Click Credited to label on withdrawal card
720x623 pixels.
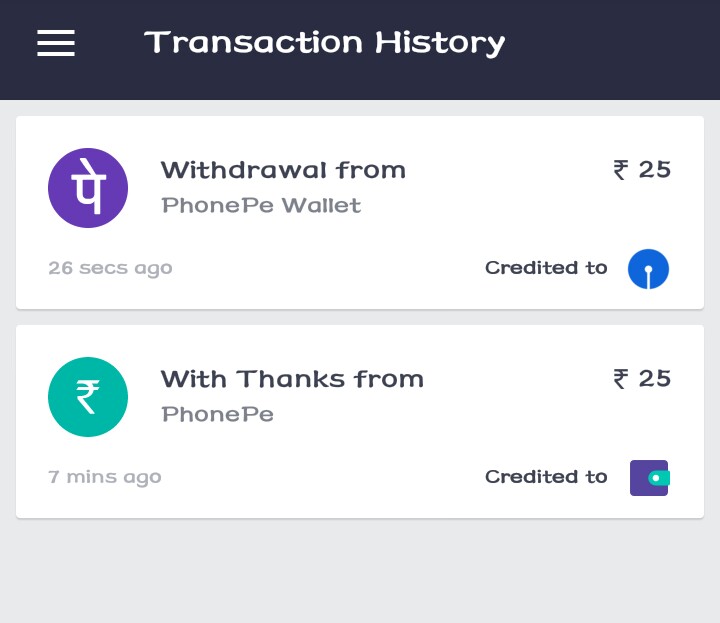(546, 268)
